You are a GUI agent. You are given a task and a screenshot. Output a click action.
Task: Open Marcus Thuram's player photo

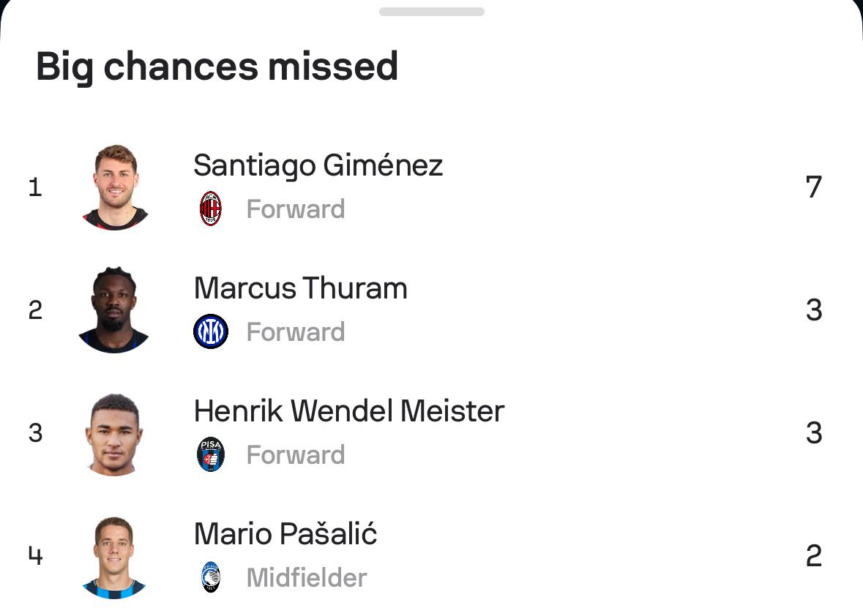tap(114, 310)
